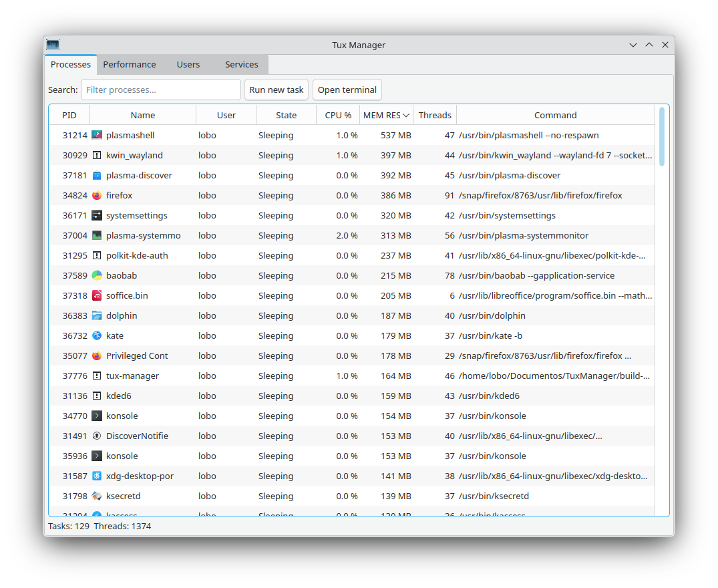Sort by the Threads column header
Viewport: 718px width, 588px height.
[x=435, y=116]
